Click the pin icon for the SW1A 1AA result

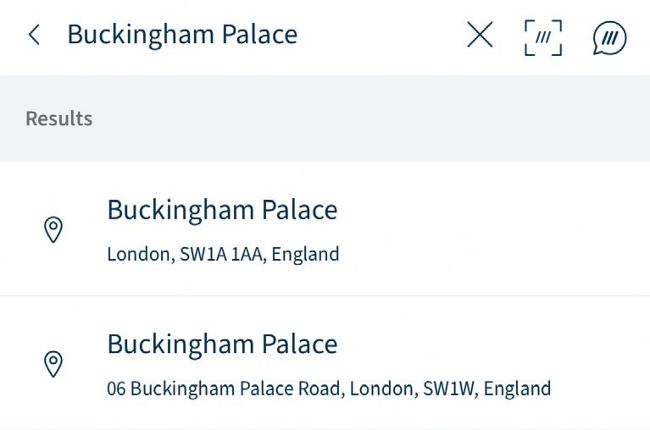tap(54, 230)
